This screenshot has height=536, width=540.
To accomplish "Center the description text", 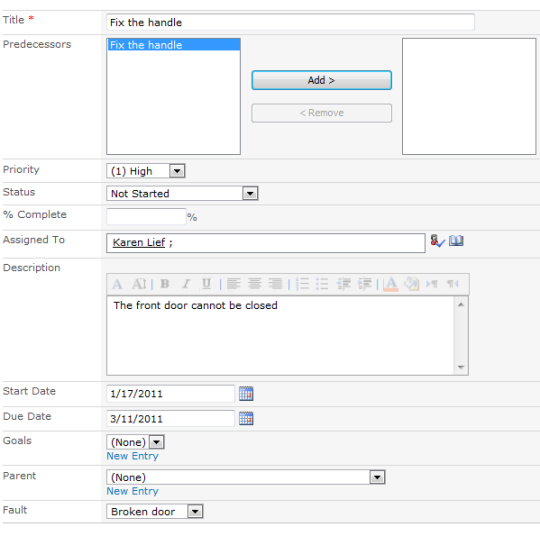I will [255, 284].
